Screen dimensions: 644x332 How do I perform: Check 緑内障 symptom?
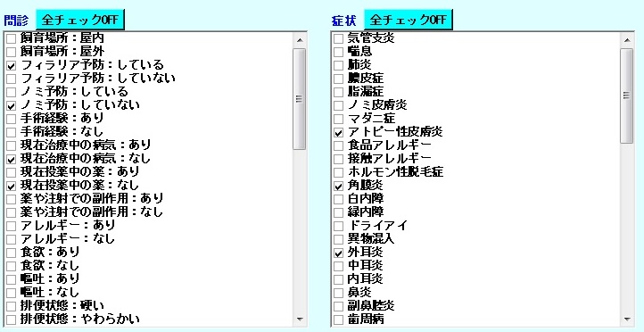[338, 212]
